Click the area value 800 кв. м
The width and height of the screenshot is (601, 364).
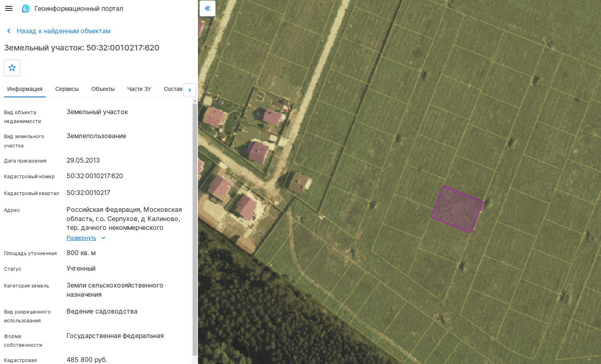81,253
